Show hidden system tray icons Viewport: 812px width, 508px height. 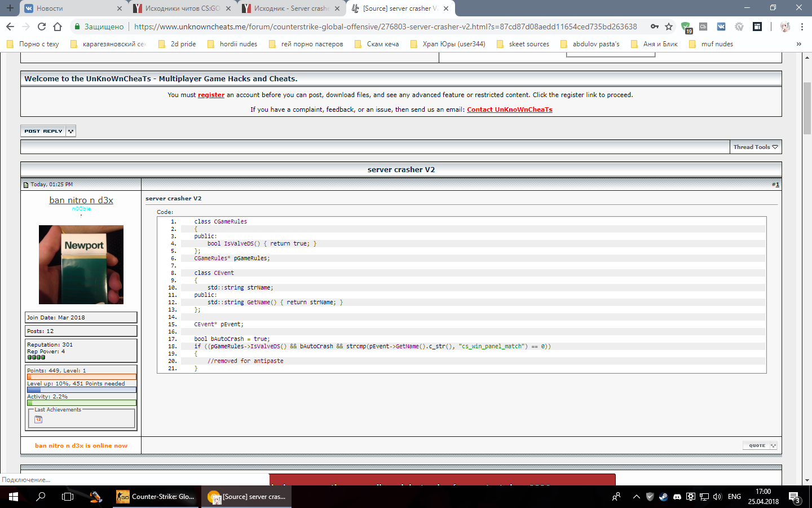point(636,497)
